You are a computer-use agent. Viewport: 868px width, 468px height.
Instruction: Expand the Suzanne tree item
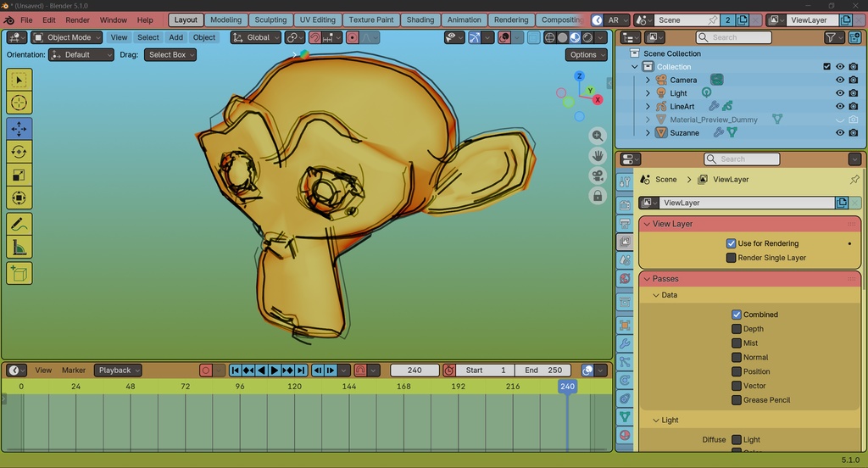click(x=648, y=133)
